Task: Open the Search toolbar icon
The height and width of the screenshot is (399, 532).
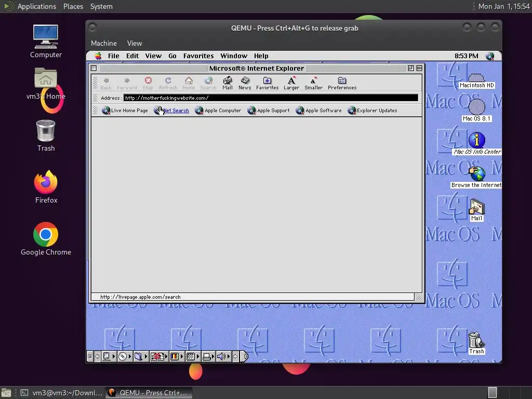Action: click(x=208, y=83)
